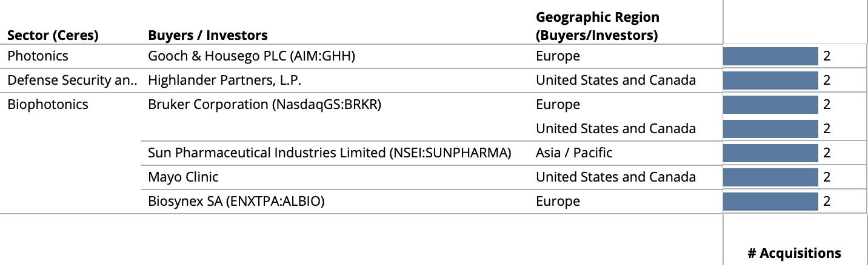Screen dimensions: 868x276
Task: Select the Mayo Clinic acquisitions bar
Action: click(770, 177)
